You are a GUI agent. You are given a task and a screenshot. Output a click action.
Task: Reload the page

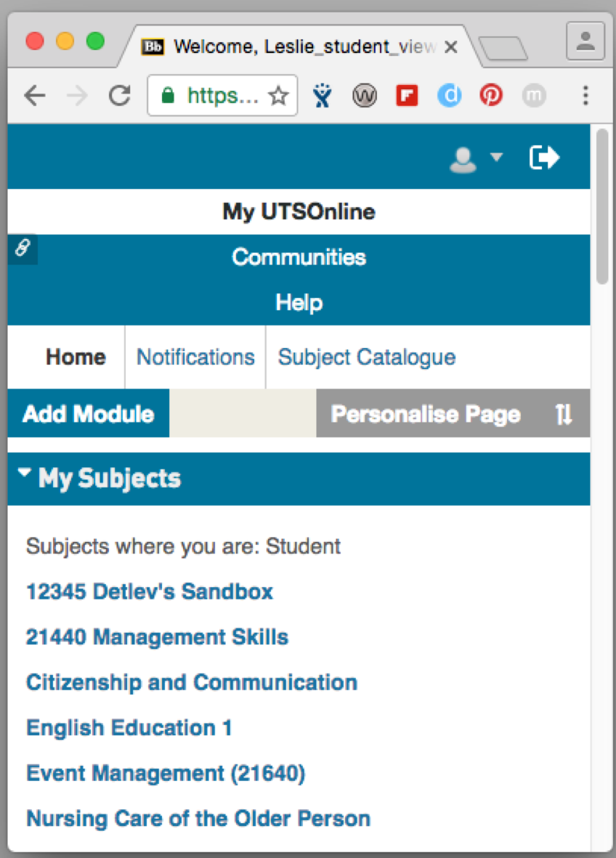tap(119, 95)
